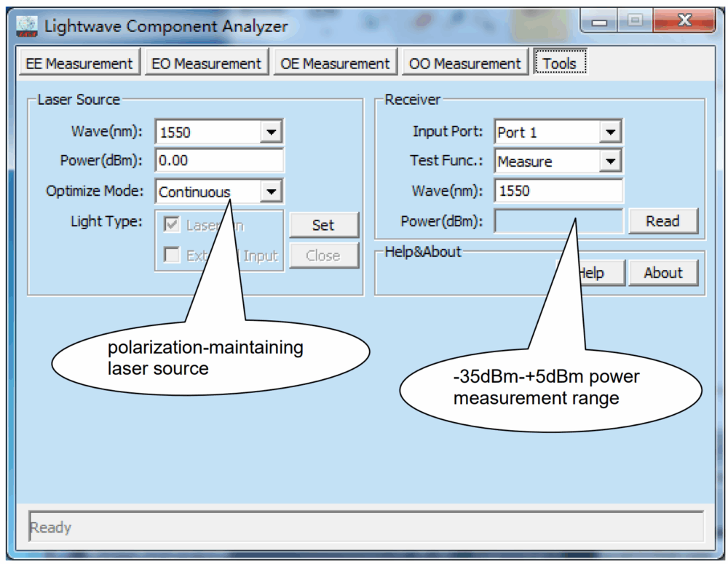Screen dimensions: 728x564
Task: Minimize the analyzer window
Action: 600,23
